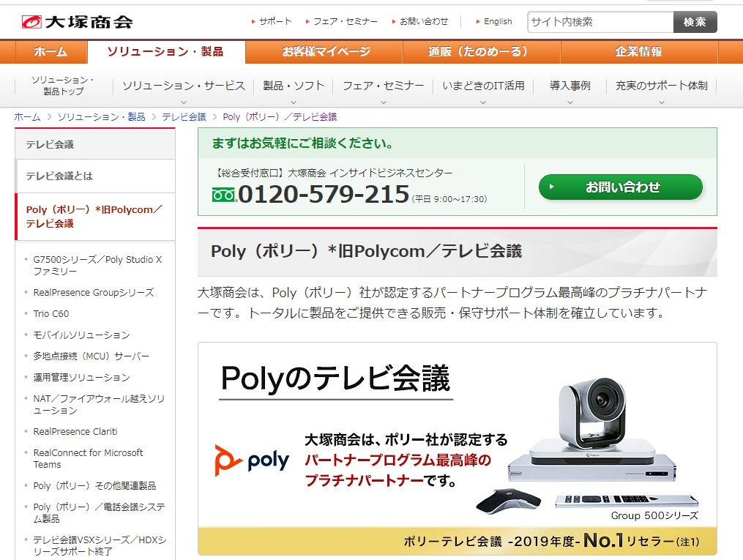Screen dimensions: 743x560
Task: Open RealPresence Groupシリーズ sidebar link
Action: (x=94, y=293)
